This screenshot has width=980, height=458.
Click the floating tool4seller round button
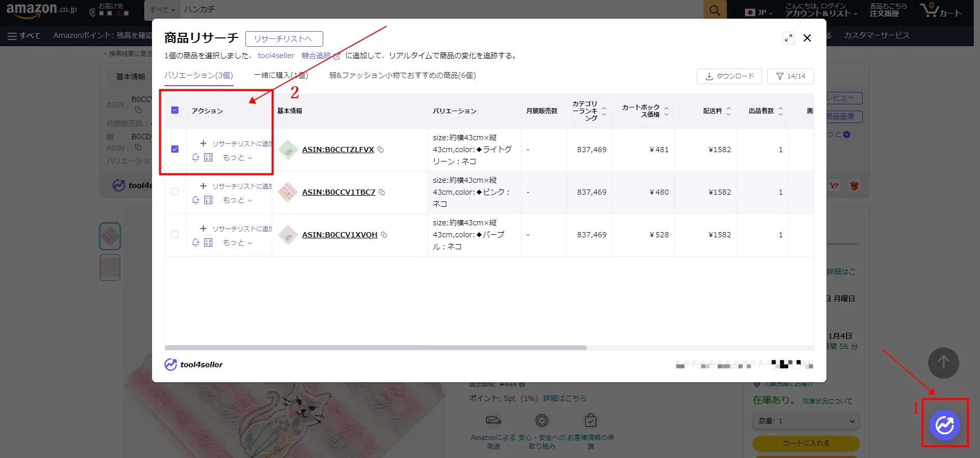click(x=945, y=425)
